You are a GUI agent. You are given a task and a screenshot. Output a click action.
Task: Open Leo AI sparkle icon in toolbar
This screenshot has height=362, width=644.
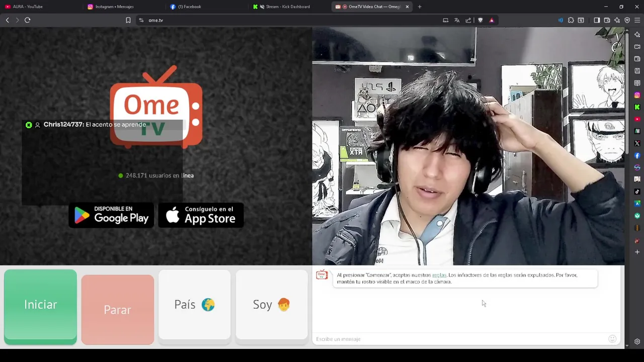tap(617, 20)
